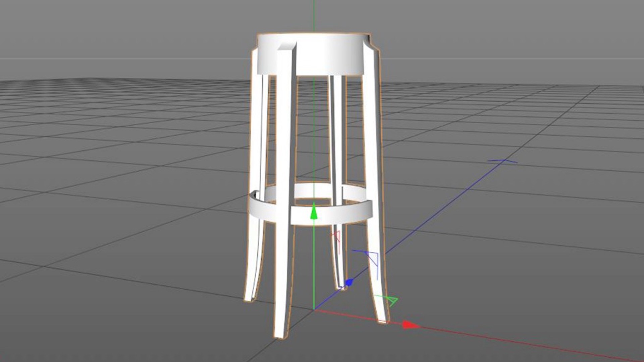Select the red triangular plane handle
Image resolution: width=644 pixels, height=362 pixels.
pos(337,236)
